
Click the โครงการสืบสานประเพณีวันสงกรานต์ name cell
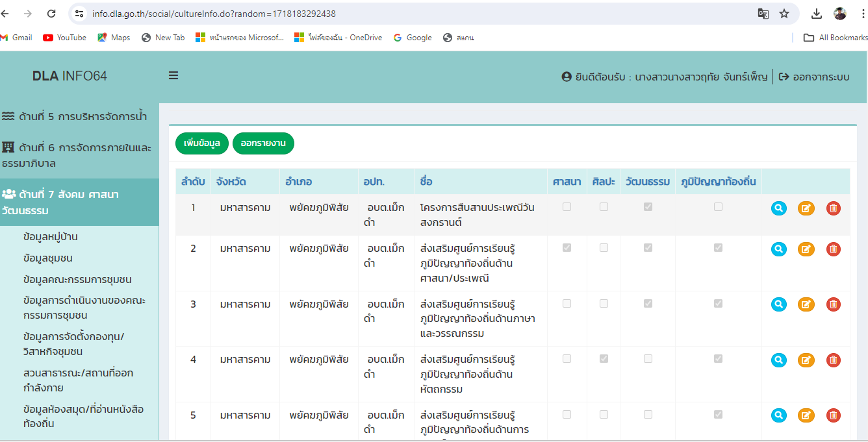pos(481,215)
